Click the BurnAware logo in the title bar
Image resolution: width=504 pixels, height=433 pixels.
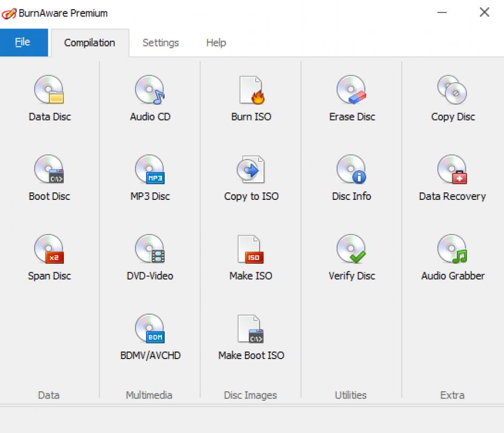(9, 13)
